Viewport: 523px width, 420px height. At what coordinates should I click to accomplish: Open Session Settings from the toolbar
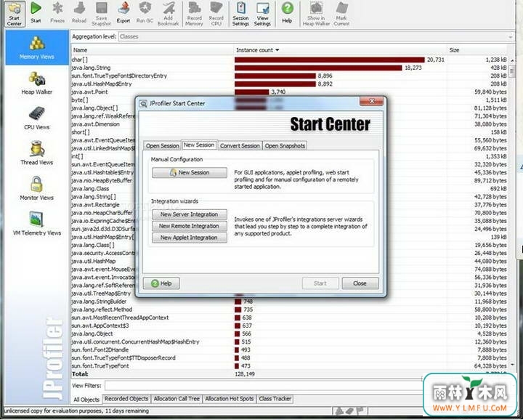[240, 14]
